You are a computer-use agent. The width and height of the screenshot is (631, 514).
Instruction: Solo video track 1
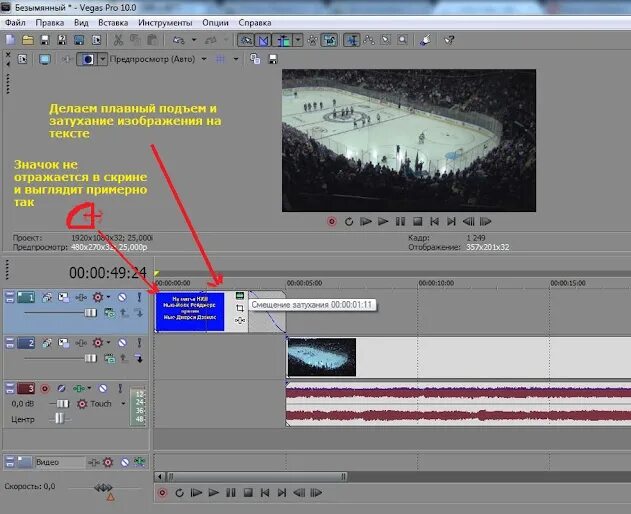139,297
